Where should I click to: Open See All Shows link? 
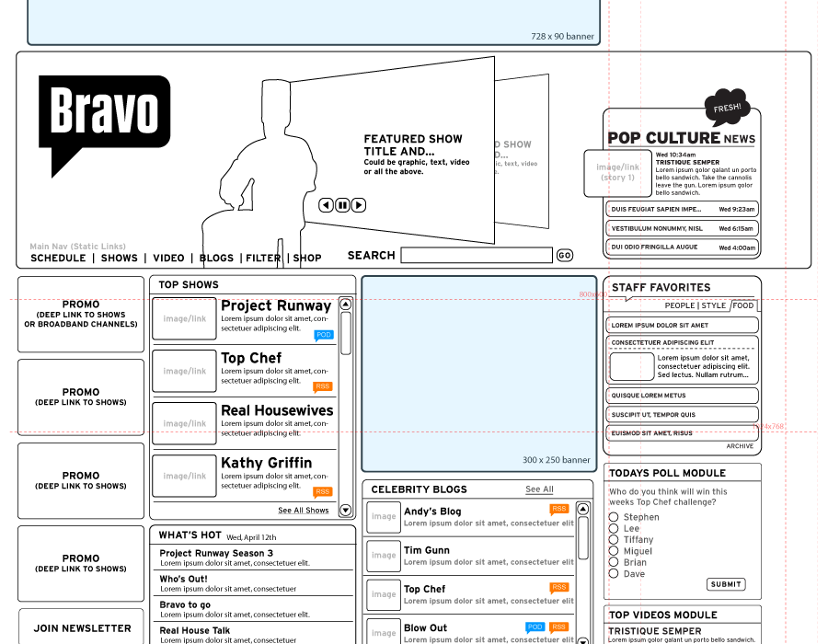[x=303, y=511]
